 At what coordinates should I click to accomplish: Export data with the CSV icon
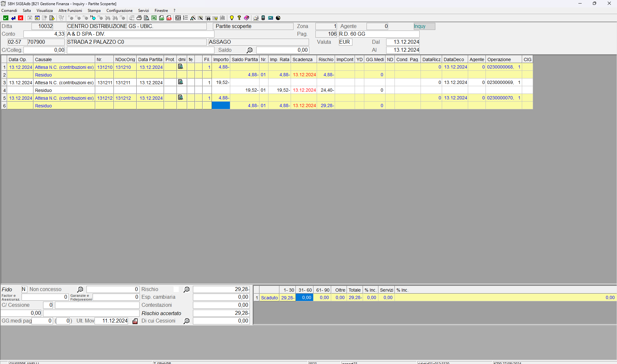click(161, 18)
